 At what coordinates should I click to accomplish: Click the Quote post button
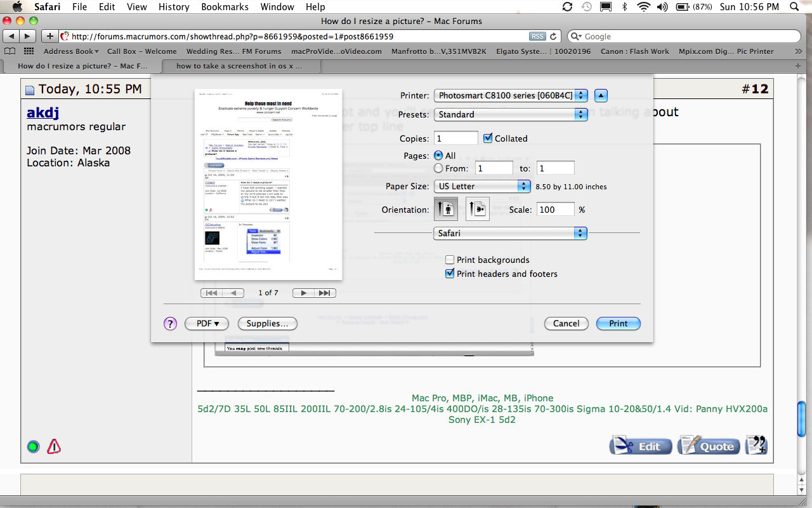click(x=709, y=446)
